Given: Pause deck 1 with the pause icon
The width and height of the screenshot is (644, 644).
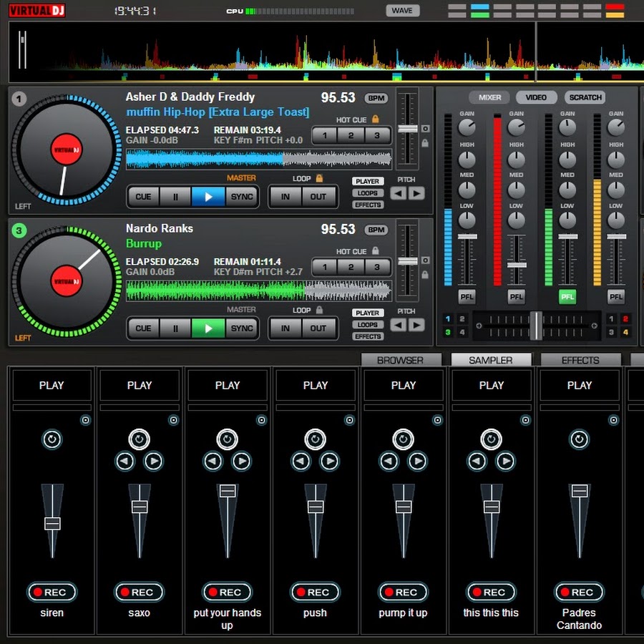Looking at the screenshot, I should 175,197.
